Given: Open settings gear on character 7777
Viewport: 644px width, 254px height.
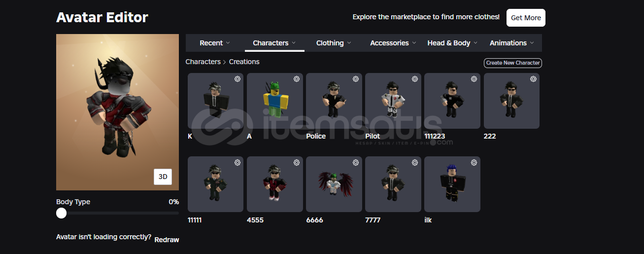Looking at the screenshot, I should click(415, 163).
